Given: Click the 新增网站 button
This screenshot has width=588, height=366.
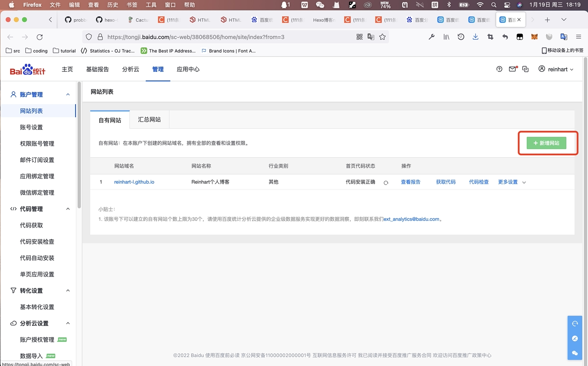Looking at the screenshot, I should pos(546,143).
